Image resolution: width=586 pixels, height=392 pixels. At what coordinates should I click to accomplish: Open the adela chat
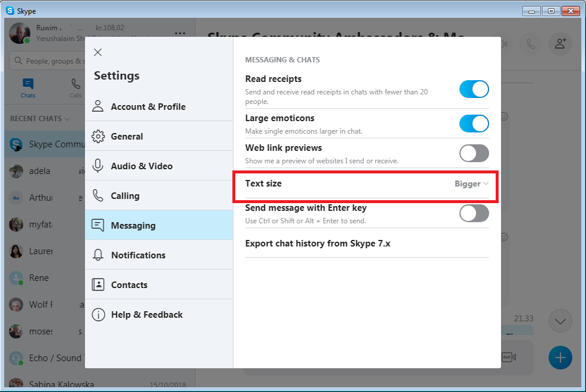coord(45,171)
